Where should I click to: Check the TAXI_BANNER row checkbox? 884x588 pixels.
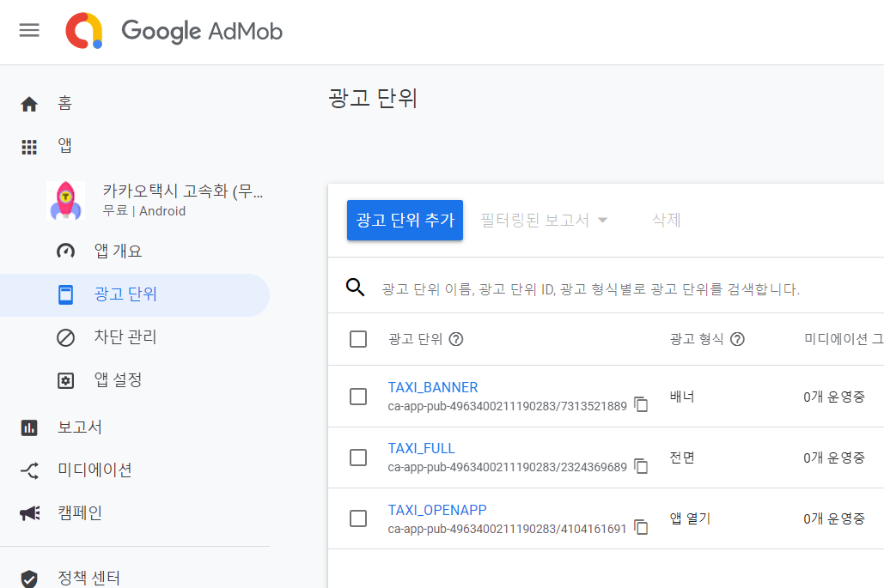coord(358,397)
